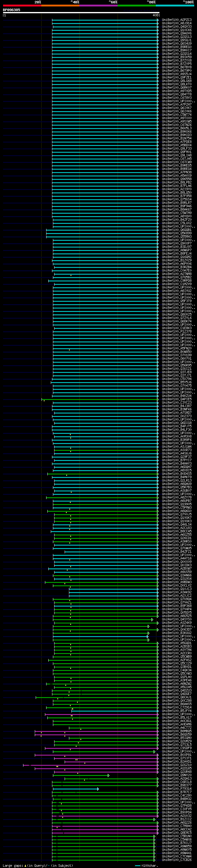The image size is (197, 868).
Task: Click the query end position 408
Action: (155, 15)
